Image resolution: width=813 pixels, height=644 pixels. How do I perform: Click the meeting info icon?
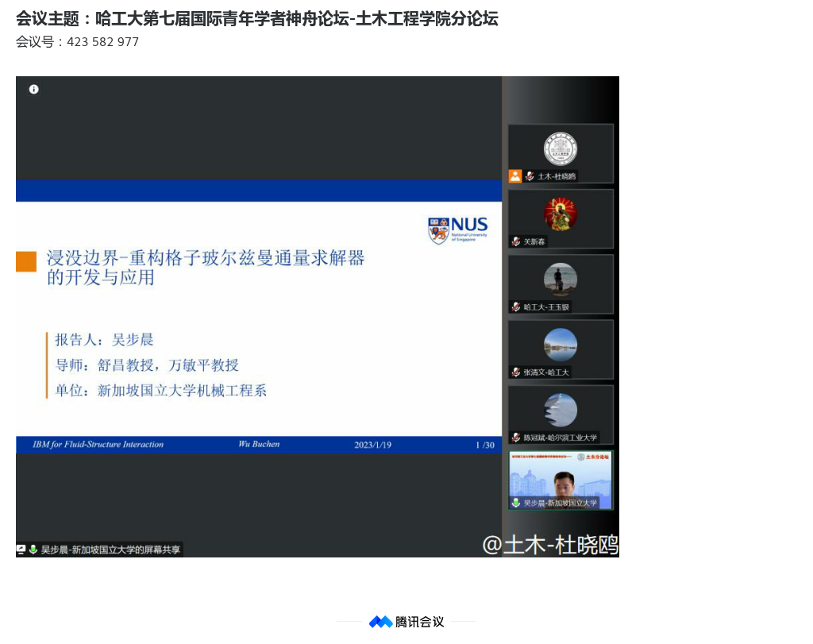coord(33,89)
